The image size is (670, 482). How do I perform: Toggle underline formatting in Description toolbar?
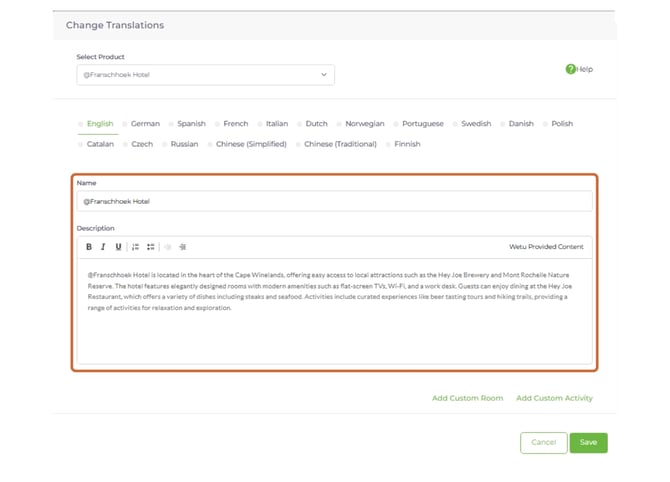(118, 247)
